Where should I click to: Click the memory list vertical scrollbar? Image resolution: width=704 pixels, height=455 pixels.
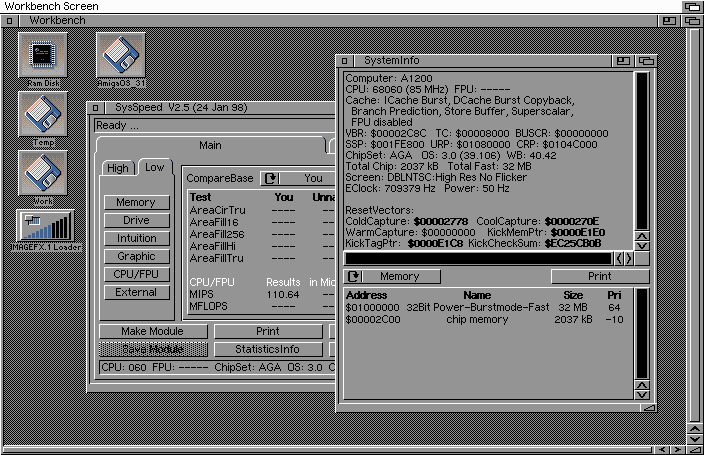pyautogui.click(x=642, y=334)
